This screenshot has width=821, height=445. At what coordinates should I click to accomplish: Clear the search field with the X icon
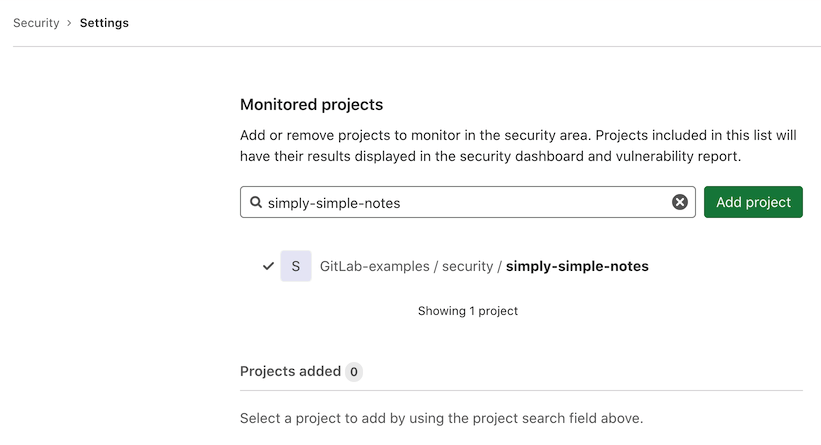click(x=680, y=202)
